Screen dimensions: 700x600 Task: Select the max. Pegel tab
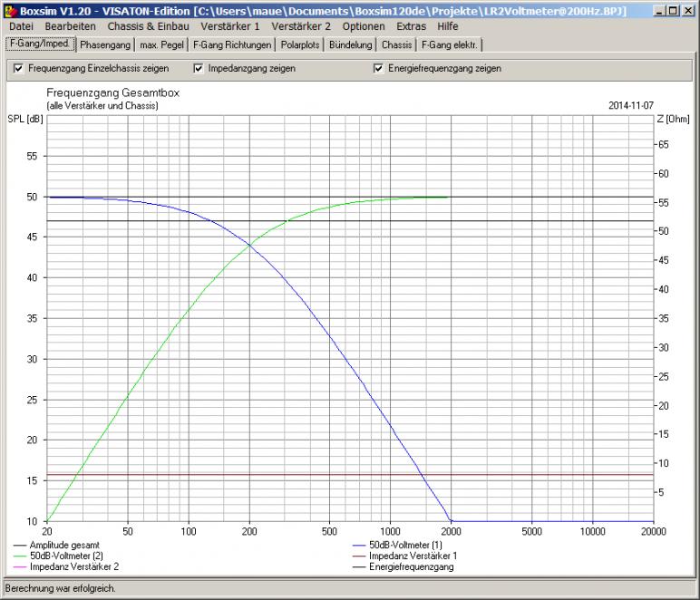[161, 44]
